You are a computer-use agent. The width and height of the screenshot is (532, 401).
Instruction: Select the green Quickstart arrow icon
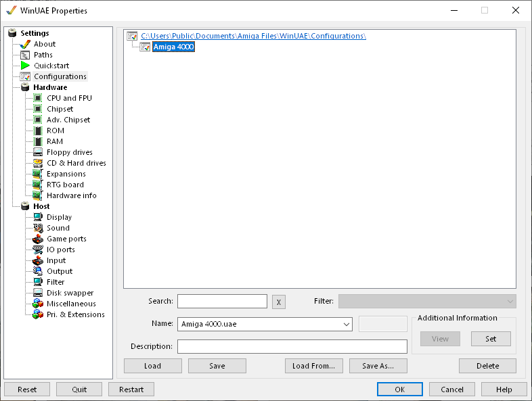[x=25, y=66]
